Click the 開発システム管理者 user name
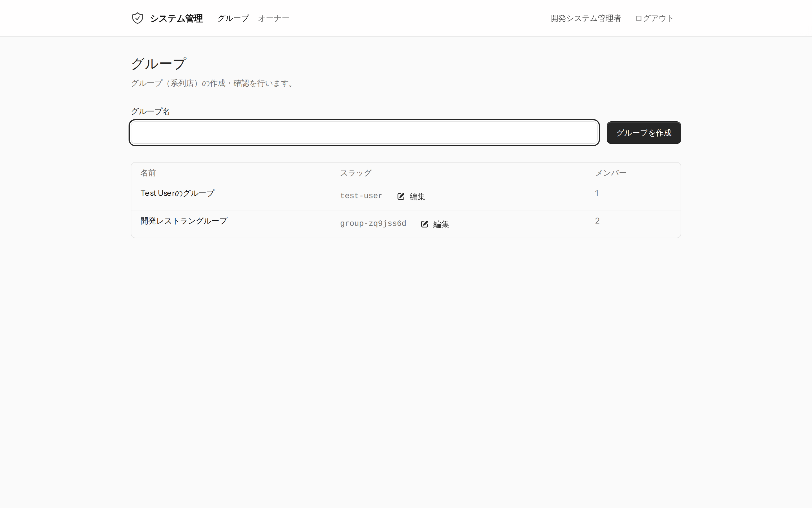This screenshot has width=812, height=508. pyautogui.click(x=586, y=18)
